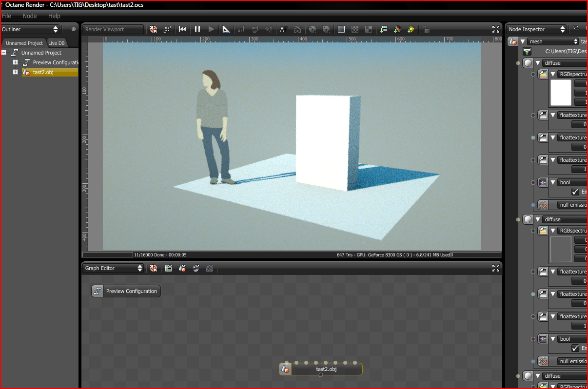Click the lifebuoy recenter icon in Graph Editor
Image resolution: width=588 pixels, height=389 pixels.
pyautogui.click(x=154, y=268)
